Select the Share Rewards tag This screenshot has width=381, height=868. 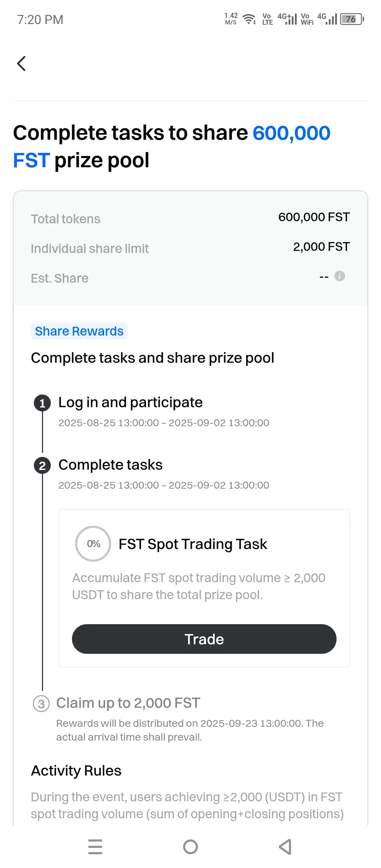pos(79,331)
